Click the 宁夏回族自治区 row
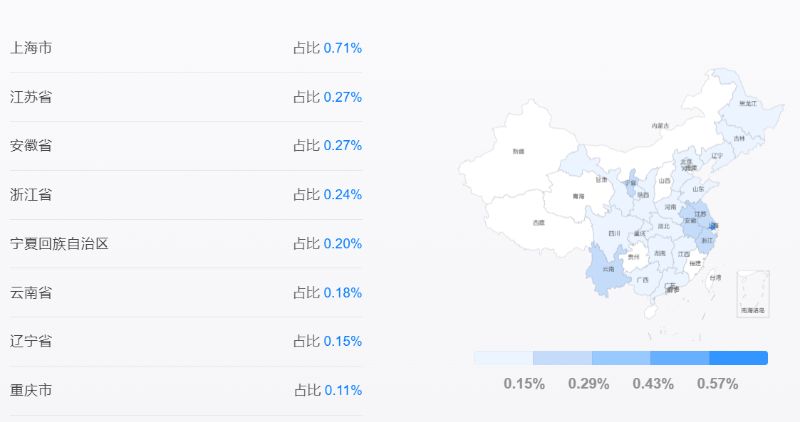800x422 pixels. coord(186,244)
